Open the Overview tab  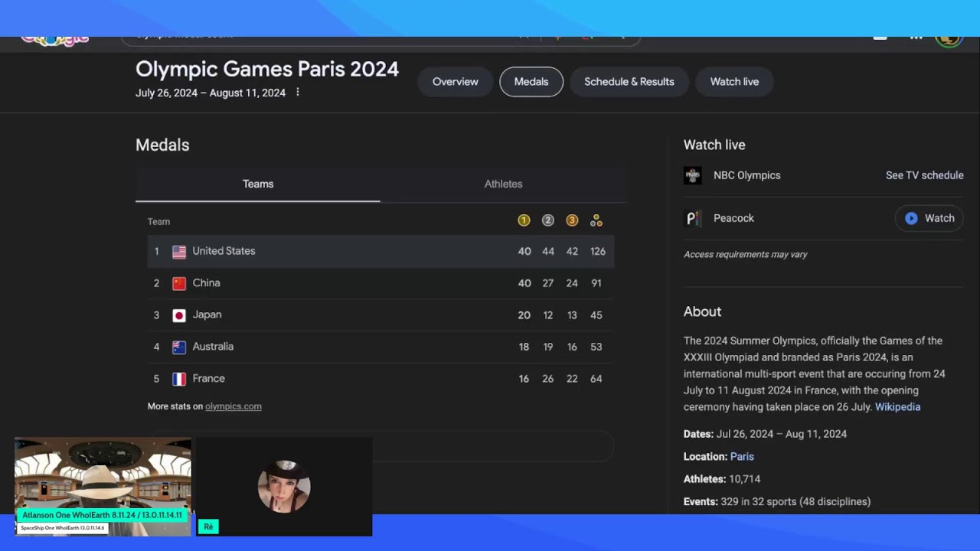coord(455,82)
